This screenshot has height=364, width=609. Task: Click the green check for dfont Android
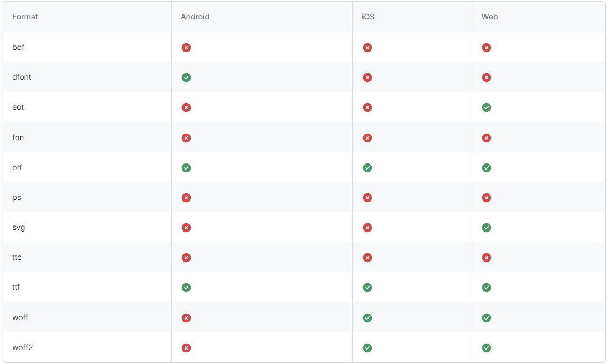[x=186, y=78]
